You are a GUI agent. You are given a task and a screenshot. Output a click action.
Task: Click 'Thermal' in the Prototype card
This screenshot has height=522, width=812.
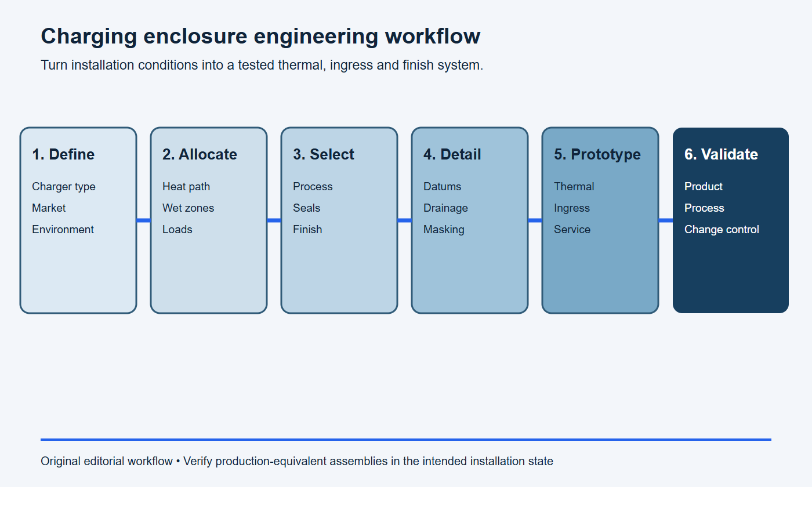[x=574, y=187]
